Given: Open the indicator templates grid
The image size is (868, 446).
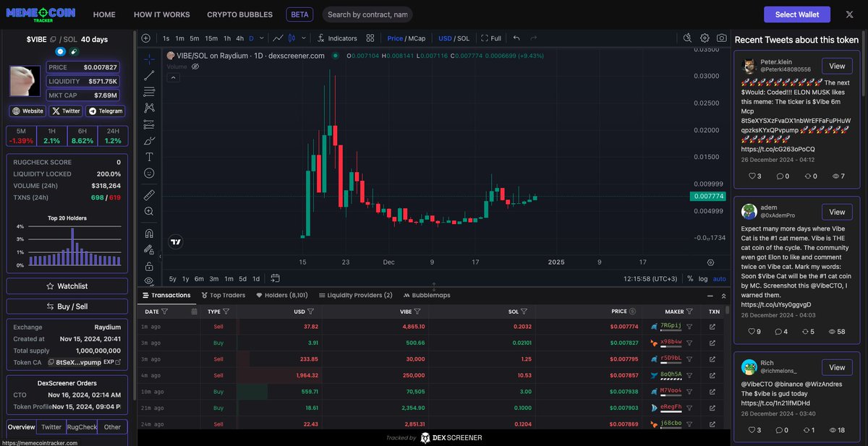Looking at the screenshot, I should point(370,38).
